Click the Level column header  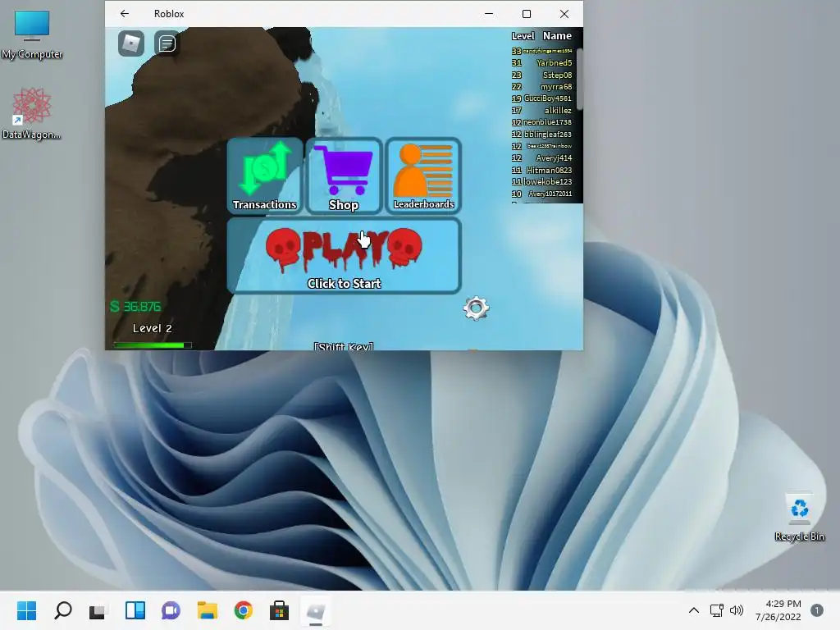pyautogui.click(x=523, y=36)
